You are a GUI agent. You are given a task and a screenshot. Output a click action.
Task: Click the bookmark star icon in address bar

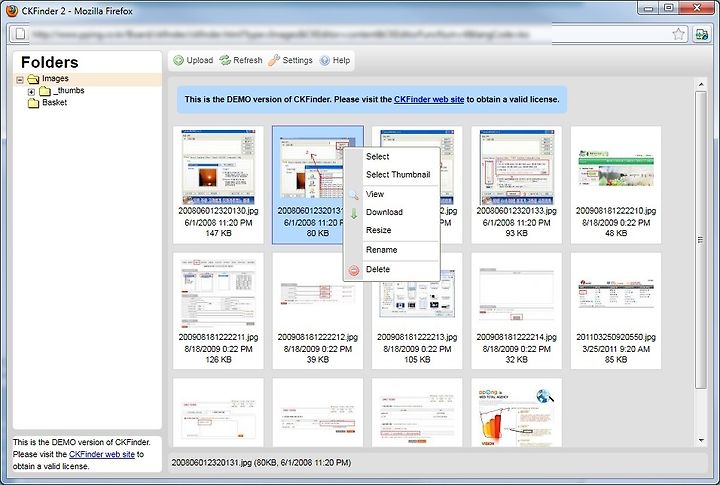coord(678,34)
